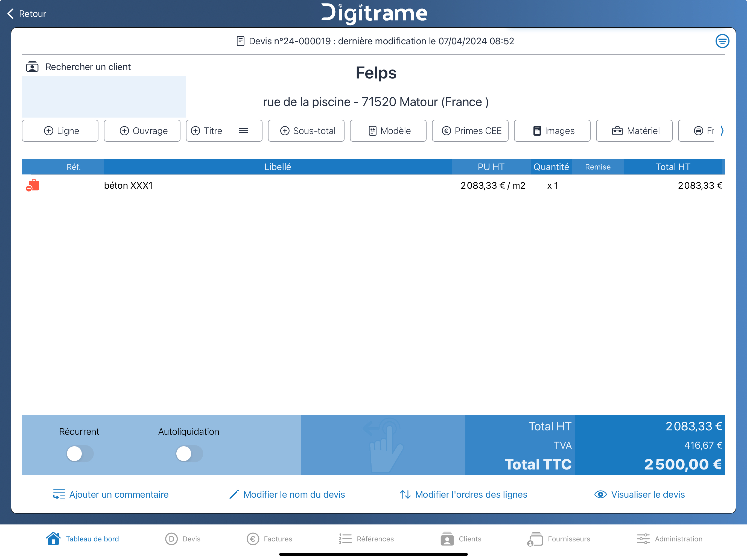Show more toolbar buttons with right chevron
The image size is (747, 560).
pyautogui.click(x=722, y=131)
